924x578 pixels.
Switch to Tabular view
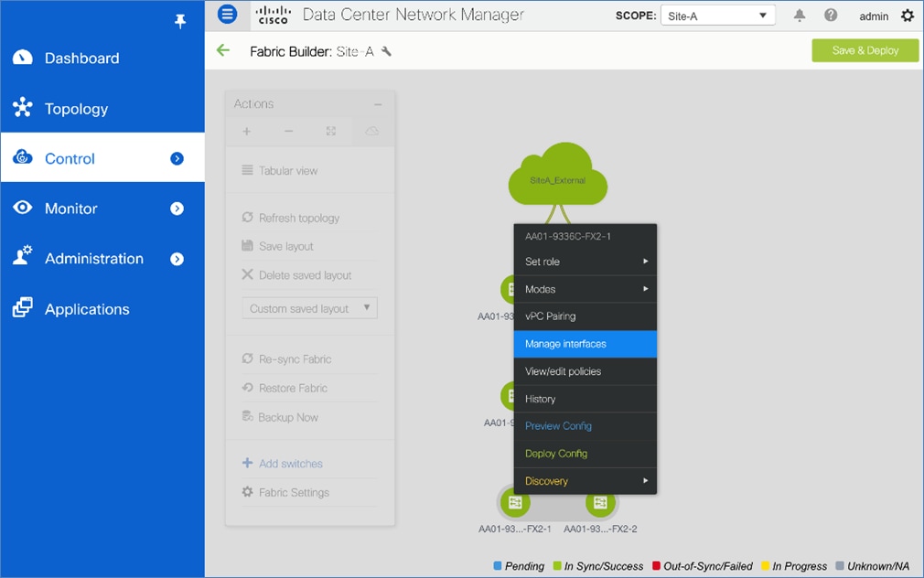280,171
